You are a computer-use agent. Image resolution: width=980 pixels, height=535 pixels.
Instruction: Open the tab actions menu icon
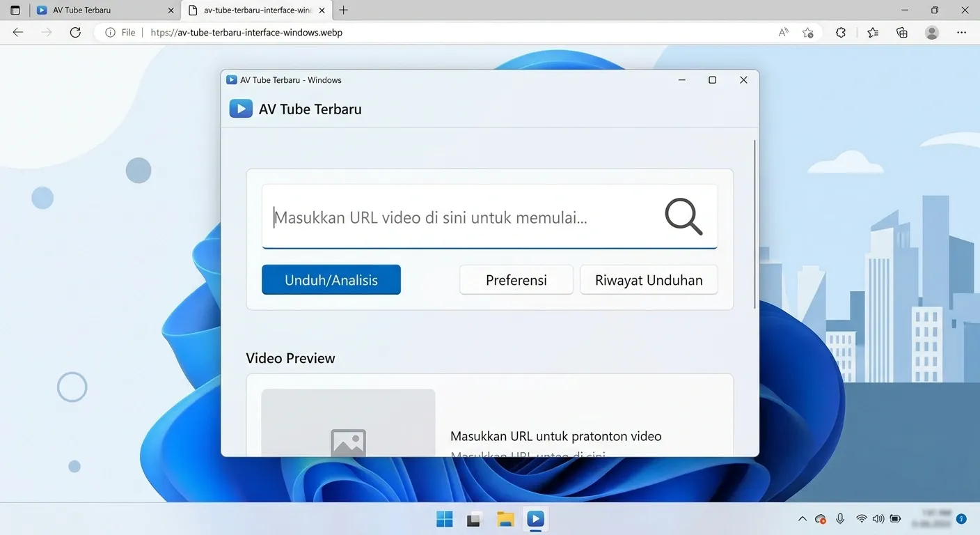pos(15,10)
